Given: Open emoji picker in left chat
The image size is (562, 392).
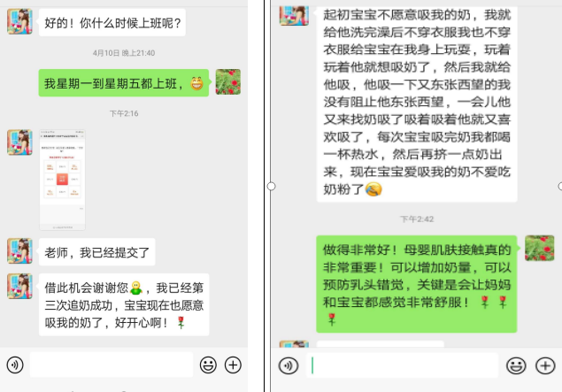Looking at the screenshot, I should (208, 365).
